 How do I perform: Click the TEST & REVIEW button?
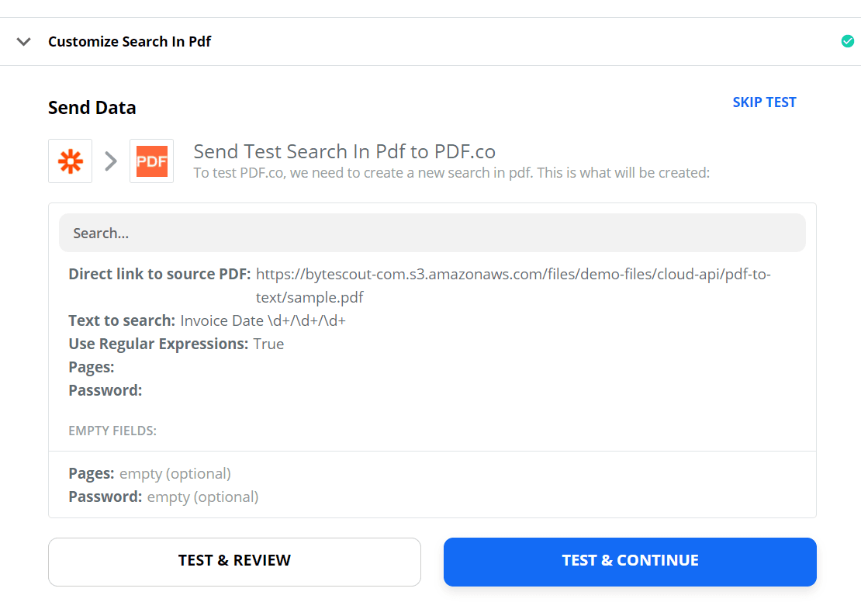(x=234, y=559)
